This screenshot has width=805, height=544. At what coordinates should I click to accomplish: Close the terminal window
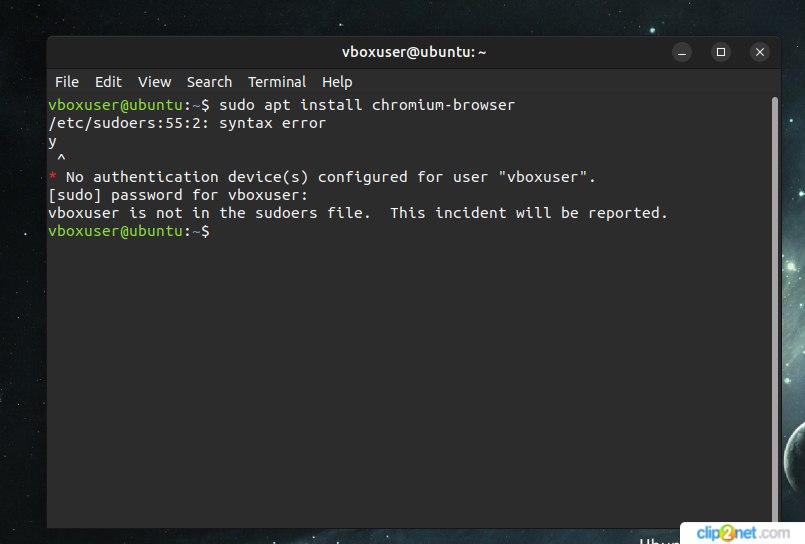[x=760, y=52]
